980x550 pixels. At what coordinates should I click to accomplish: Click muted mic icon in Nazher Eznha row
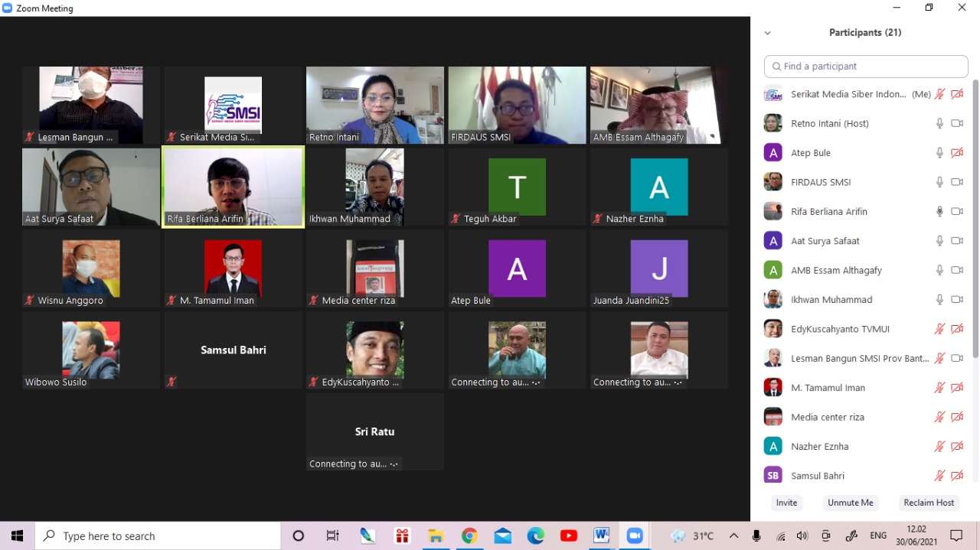(x=939, y=447)
